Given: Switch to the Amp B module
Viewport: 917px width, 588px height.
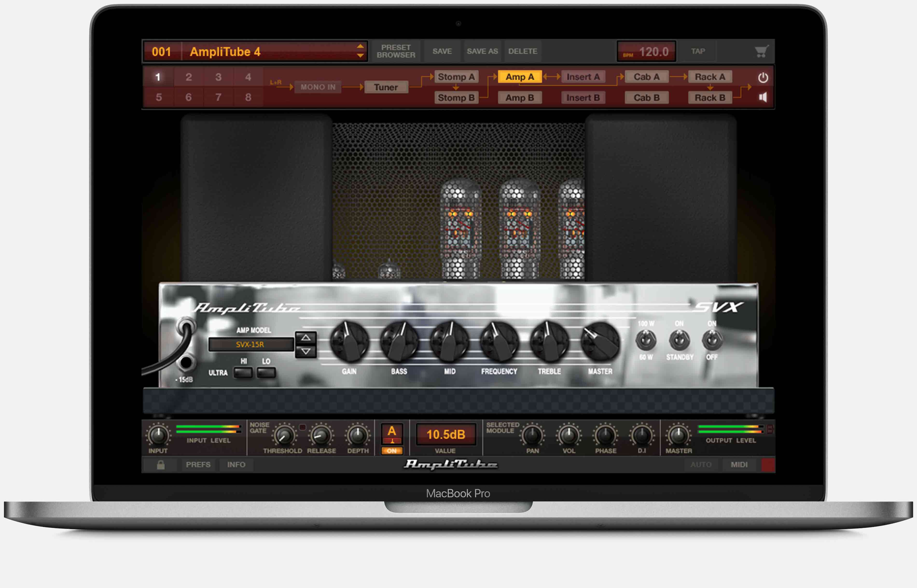Looking at the screenshot, I should tap(520, 98).
